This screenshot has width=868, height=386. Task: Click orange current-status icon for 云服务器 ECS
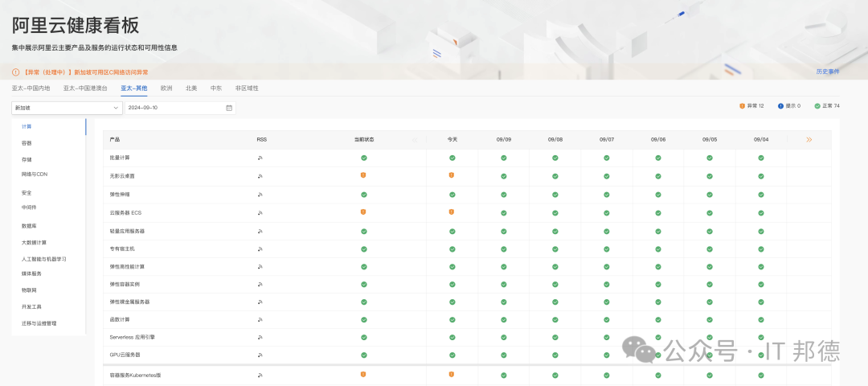(363, 211)
